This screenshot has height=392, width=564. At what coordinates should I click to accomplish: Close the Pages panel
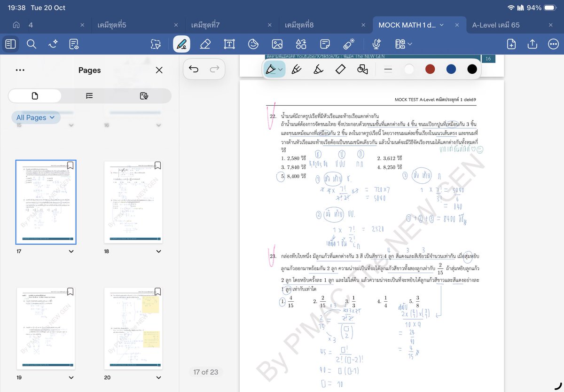click(159, 70)
